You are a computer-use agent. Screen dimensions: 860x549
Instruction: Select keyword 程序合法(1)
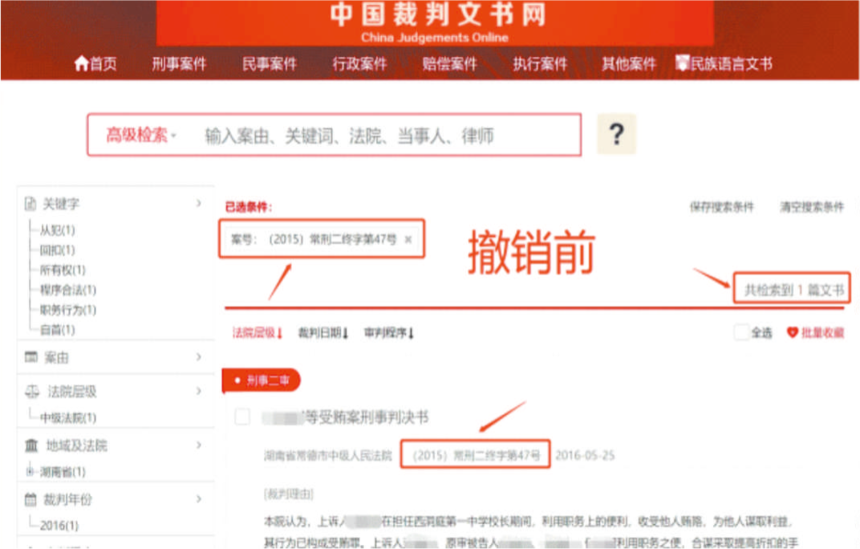(68, 290)
